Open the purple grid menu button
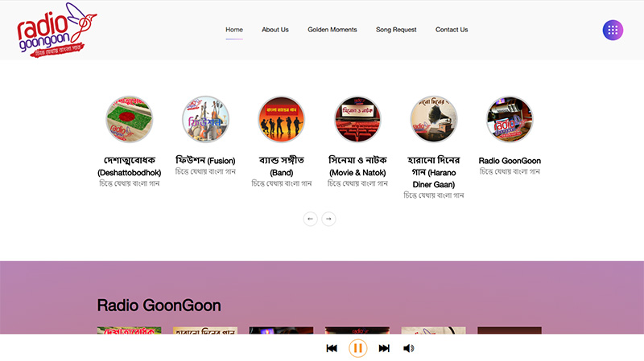Viewport: 644px width, 361px height. (x=613, y=30)
